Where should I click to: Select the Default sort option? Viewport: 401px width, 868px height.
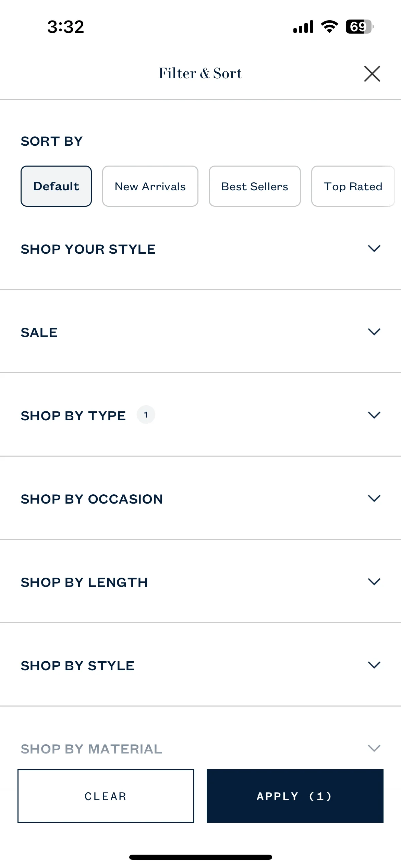(56, 186)
